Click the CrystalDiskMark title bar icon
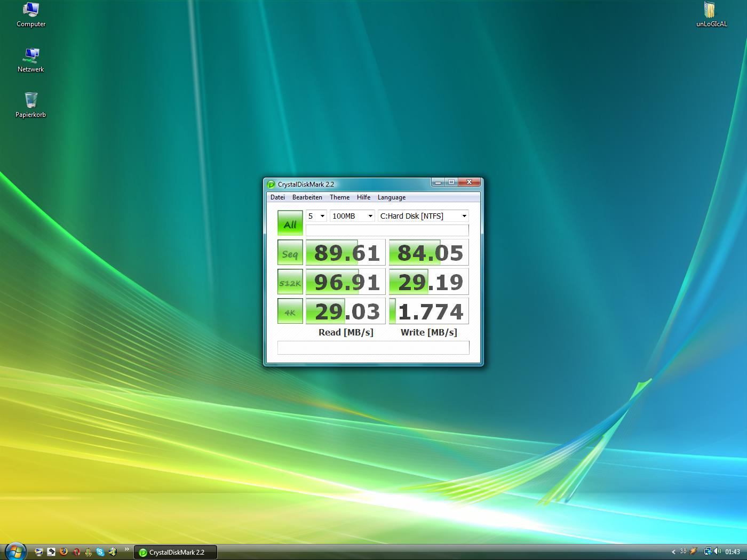 click(271, 185)
